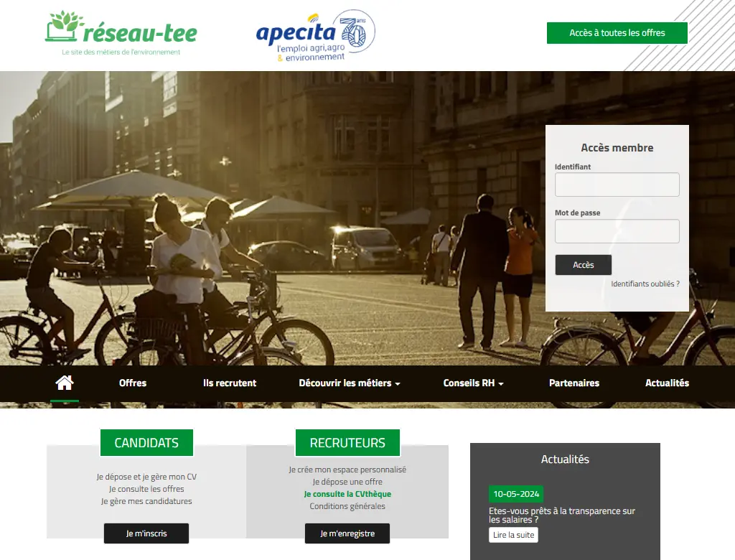The width and height of the screenshot is (735, 560).
Task: Select the Ils recrutent menu item
Action: pyautogui.click(x=230, y=383)
